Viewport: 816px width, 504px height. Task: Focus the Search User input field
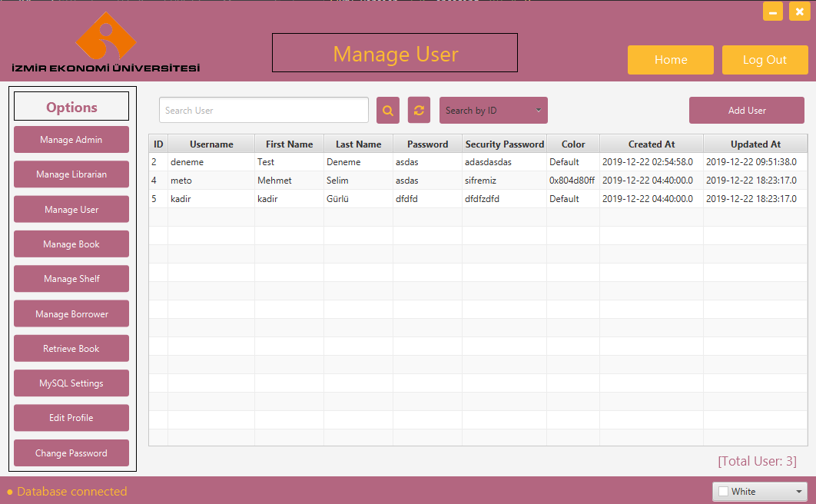[264, 111]
